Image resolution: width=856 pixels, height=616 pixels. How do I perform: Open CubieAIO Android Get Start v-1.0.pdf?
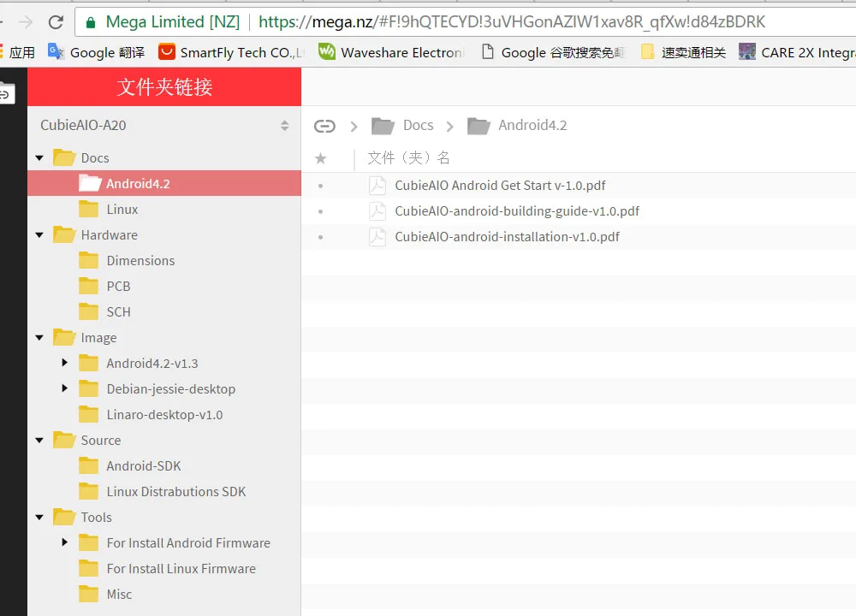click(500, 186)
